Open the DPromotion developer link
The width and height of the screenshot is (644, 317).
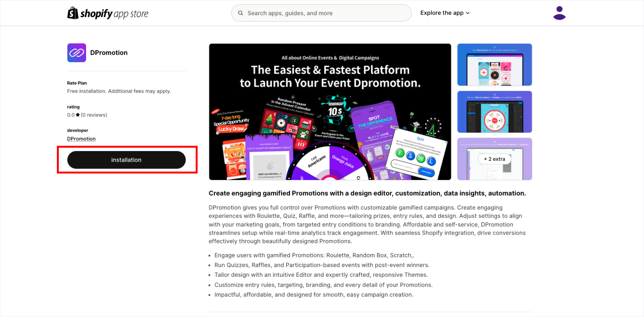[x=81, y=139]
